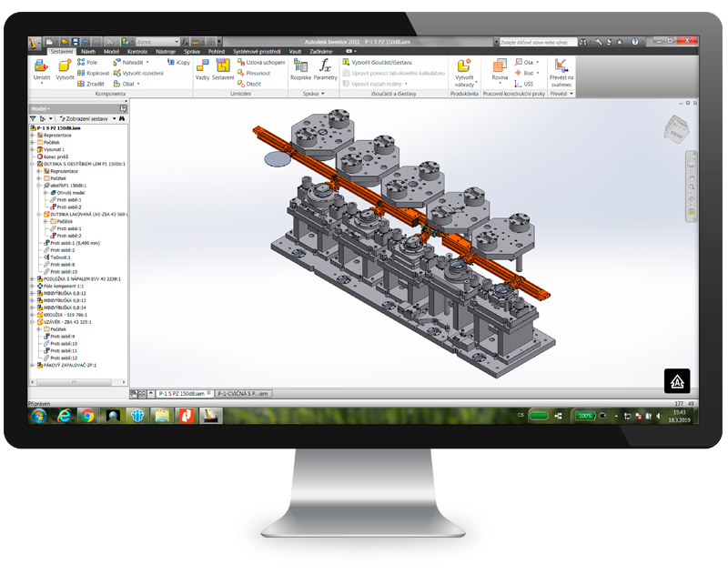Open the Nástroje ribbon tab

tap(165, 52)
